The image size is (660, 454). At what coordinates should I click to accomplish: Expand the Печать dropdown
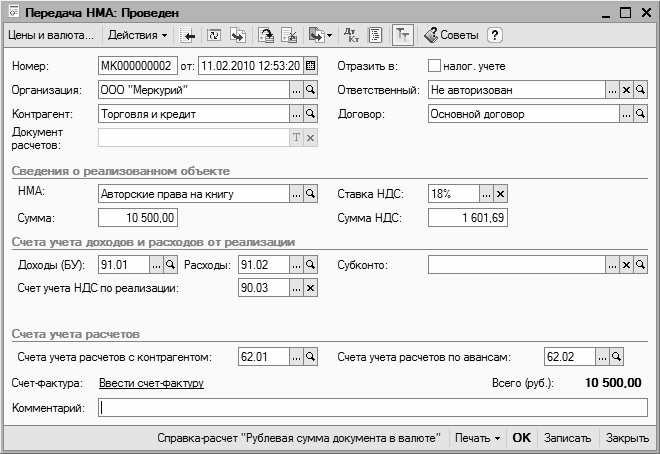point(477,438)
